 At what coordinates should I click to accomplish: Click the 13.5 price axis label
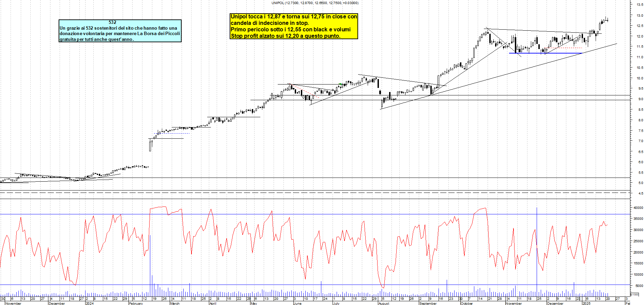[640, 5]
